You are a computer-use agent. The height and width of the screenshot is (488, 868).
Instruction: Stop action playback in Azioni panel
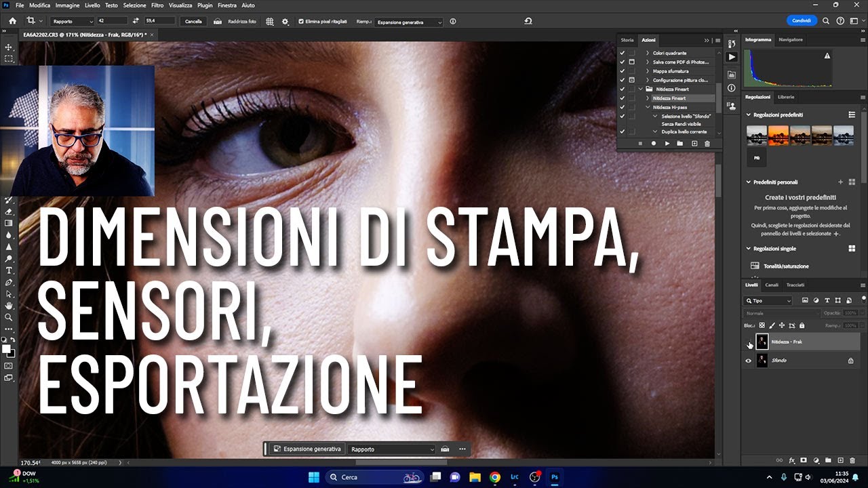(x=640, y=144)
